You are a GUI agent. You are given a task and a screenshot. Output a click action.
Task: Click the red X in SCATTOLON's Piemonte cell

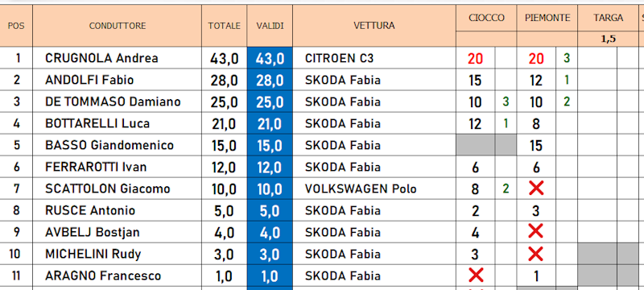coord(536,188)
